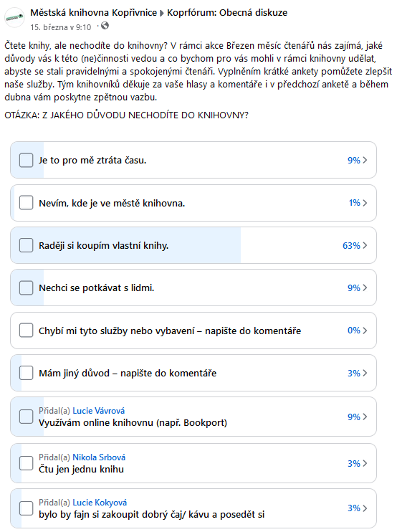Show voters for Bookport option chevron

(x=365, y=417)
